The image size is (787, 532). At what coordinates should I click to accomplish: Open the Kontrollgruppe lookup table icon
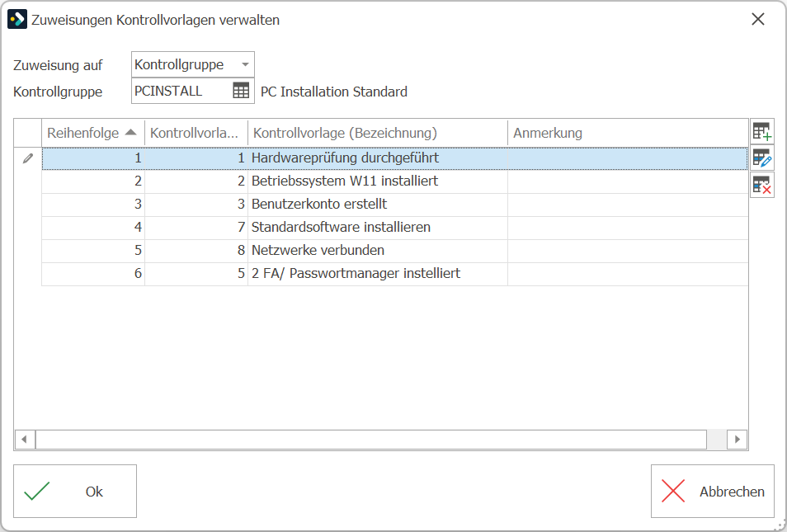pyautogui.click(x=241, y=91)
